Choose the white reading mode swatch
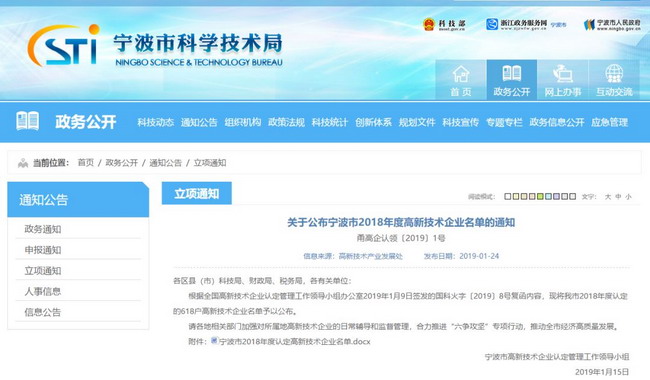The width and height of the screenshot is (650, 380). click(x=507, y=196)
